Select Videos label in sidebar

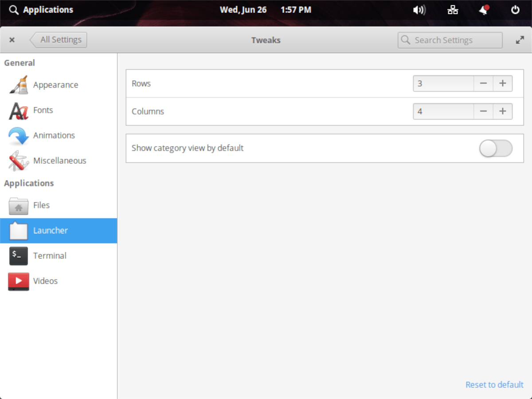tap(45, 281)
